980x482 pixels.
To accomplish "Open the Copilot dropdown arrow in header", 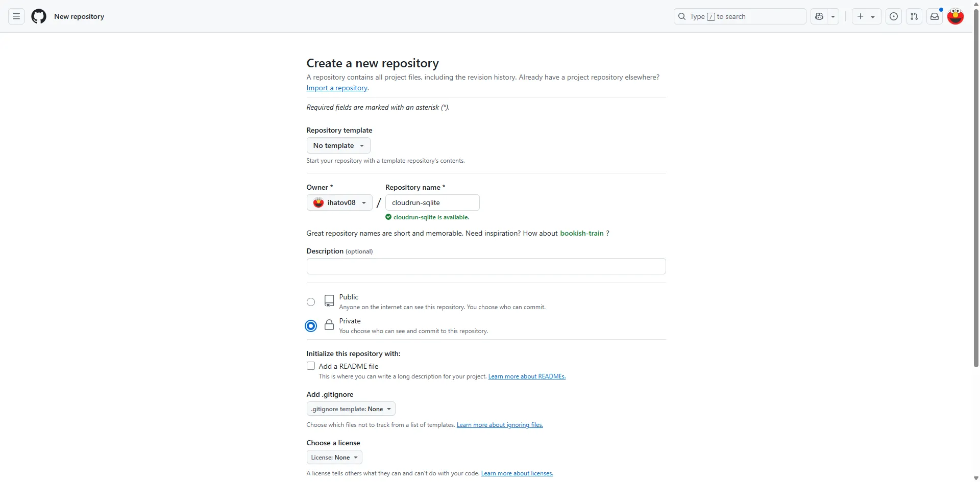I will coord(833,16).
